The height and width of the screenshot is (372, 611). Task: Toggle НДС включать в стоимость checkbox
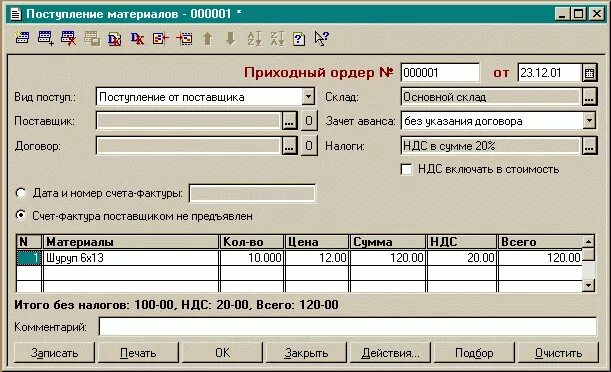tap(406, 169)
